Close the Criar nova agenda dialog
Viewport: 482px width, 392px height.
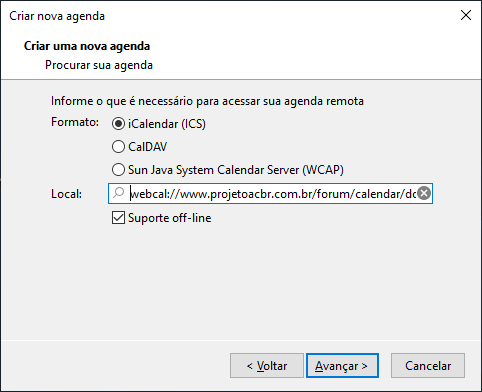(466, 15)
